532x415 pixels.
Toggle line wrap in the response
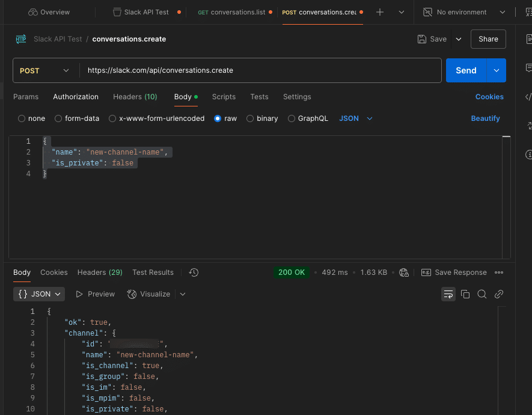coord(448,294)
